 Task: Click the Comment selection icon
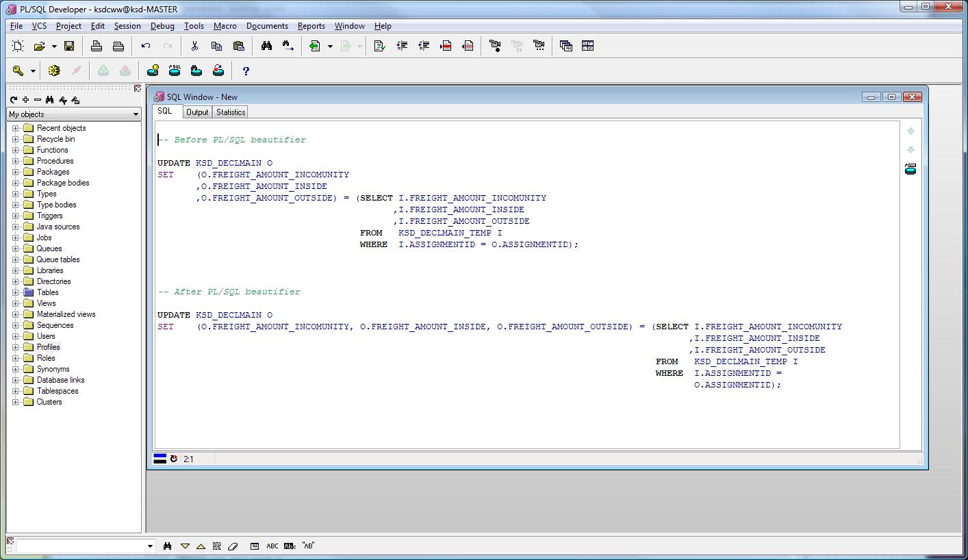click(x=446, y=46)
